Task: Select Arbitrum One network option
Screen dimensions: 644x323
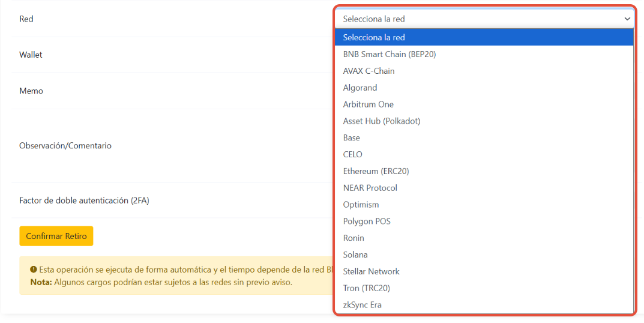Action: (x=484, y=104)
